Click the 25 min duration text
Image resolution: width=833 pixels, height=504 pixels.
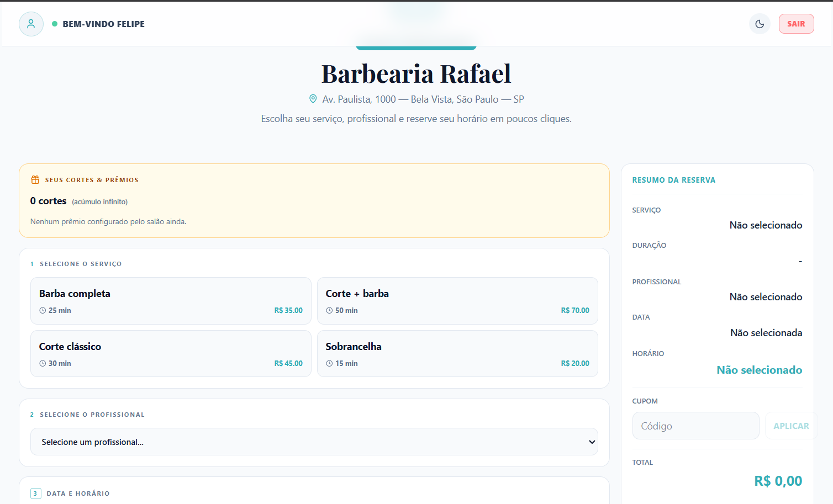(60, 311)
